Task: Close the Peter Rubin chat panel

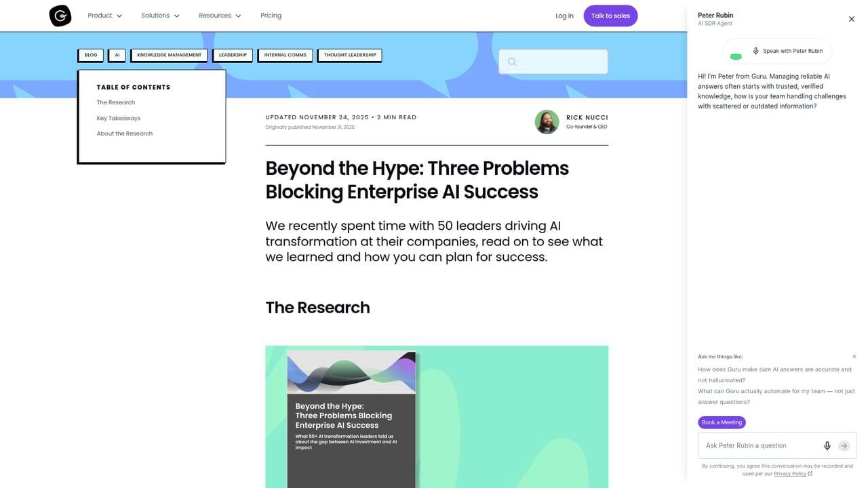Action: tap(852, 19)
